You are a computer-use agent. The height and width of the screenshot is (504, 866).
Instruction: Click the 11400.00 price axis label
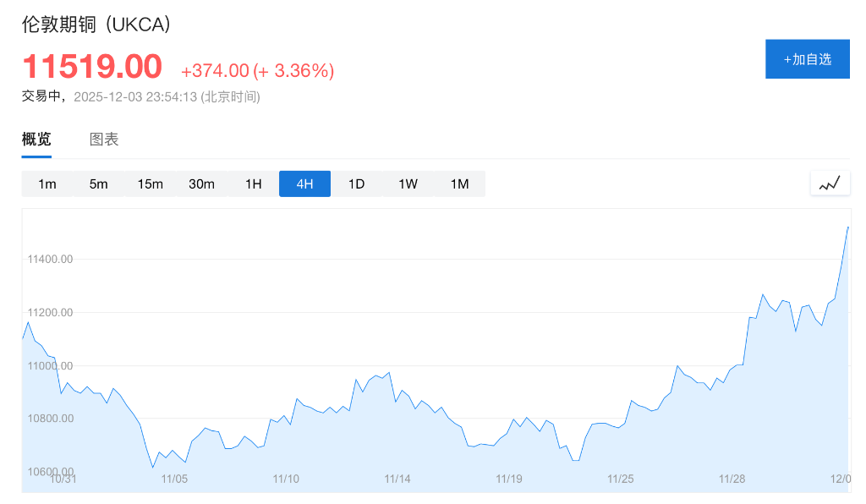[x=49, y=260]
